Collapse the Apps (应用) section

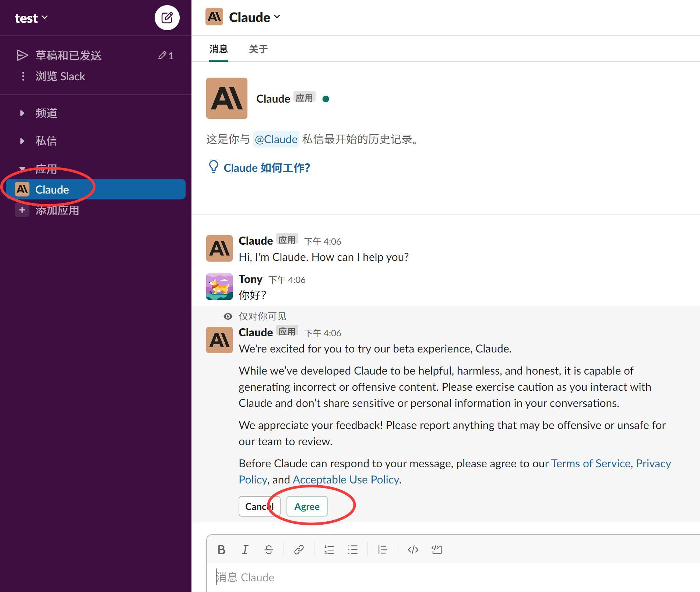point(22,169)
